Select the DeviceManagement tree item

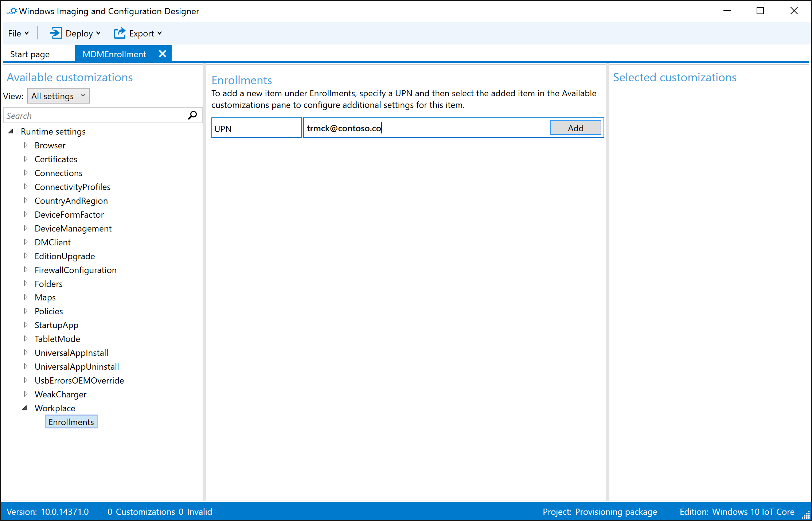[73, 228]
